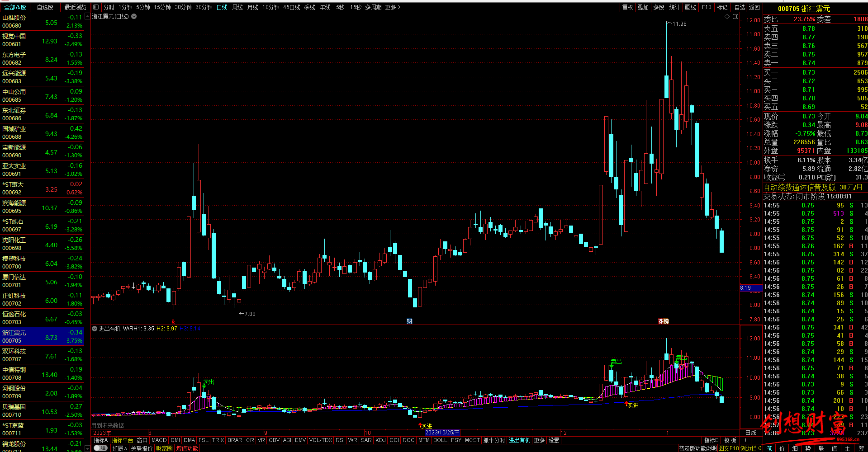This screenshot has height=452, width=868.
Task: Open the 指标平台 platform
Action: [x=122, y=440]
